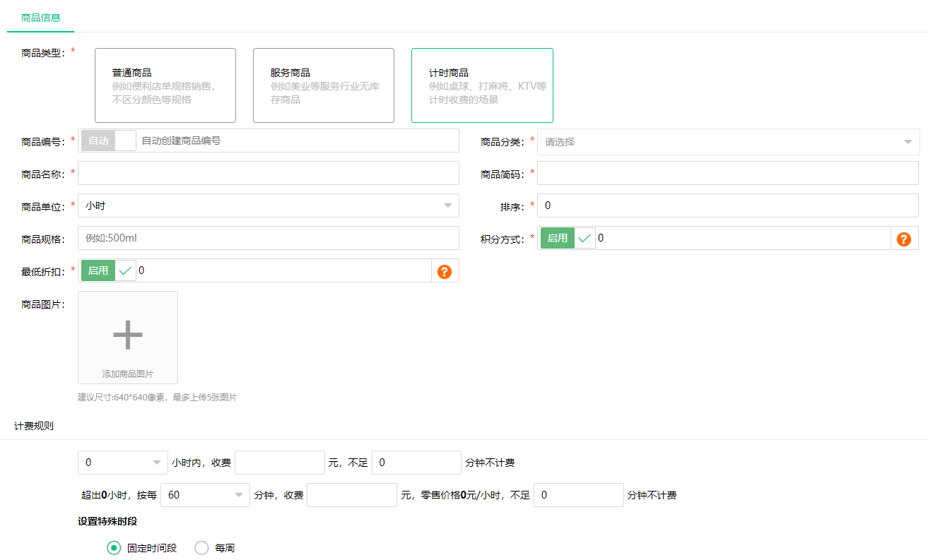Toggle the 启用 switch for 积分方式

(558, 238)
